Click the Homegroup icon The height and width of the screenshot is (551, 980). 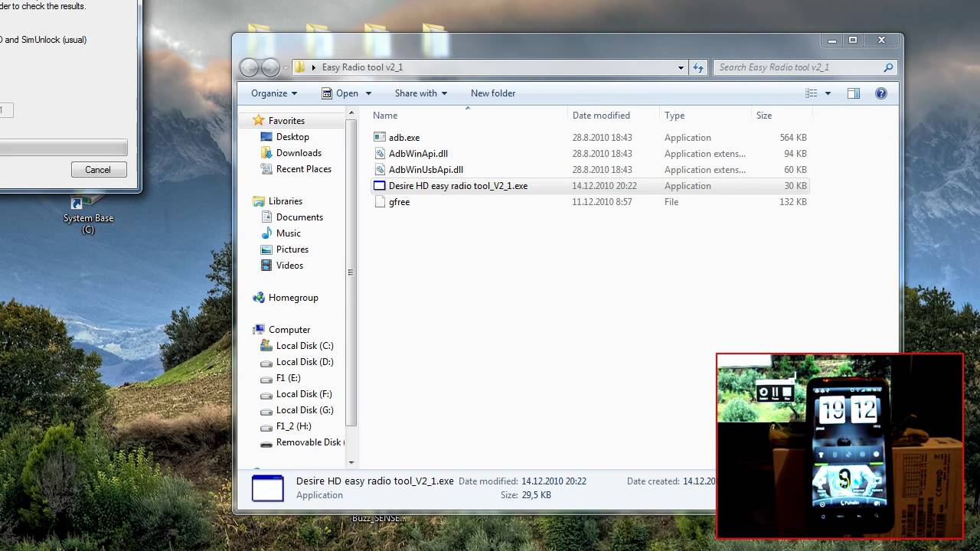click(259, 298)
